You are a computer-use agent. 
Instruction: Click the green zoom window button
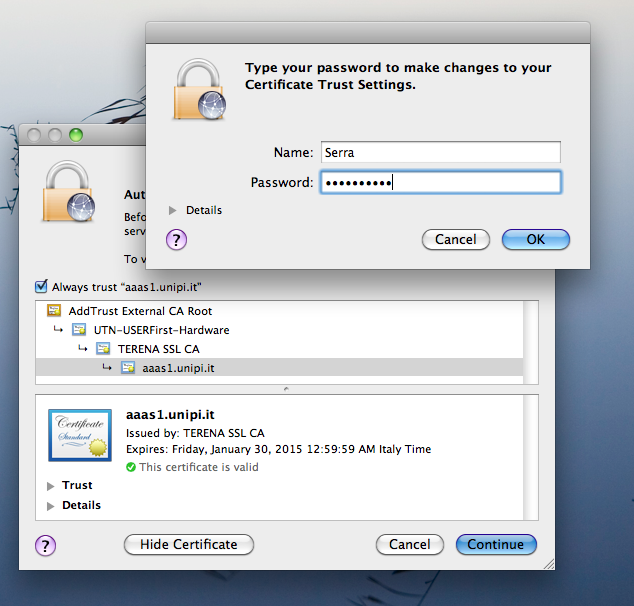76,135
